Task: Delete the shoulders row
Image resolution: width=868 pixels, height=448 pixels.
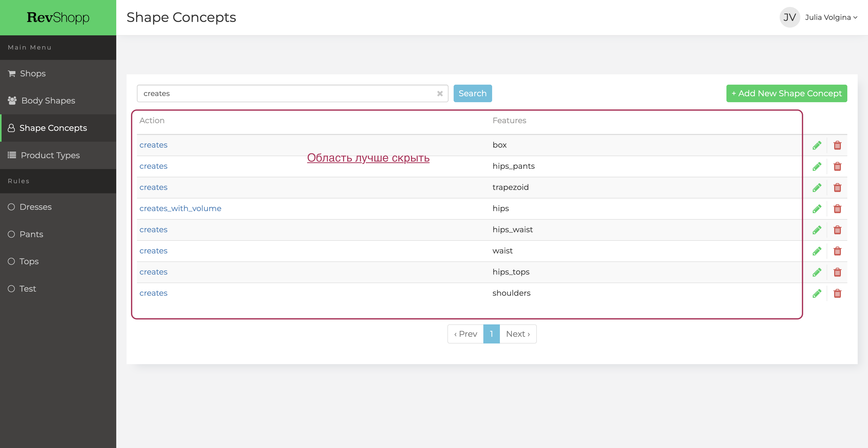Action: tap(837, 293)
